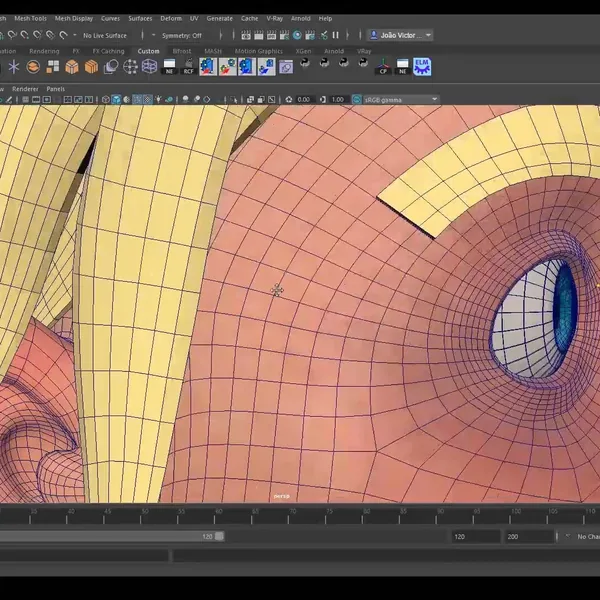Toggle use all lights bulb icon
The width and height of the screenshot is (600, 600).
click(x=158, y=99)
